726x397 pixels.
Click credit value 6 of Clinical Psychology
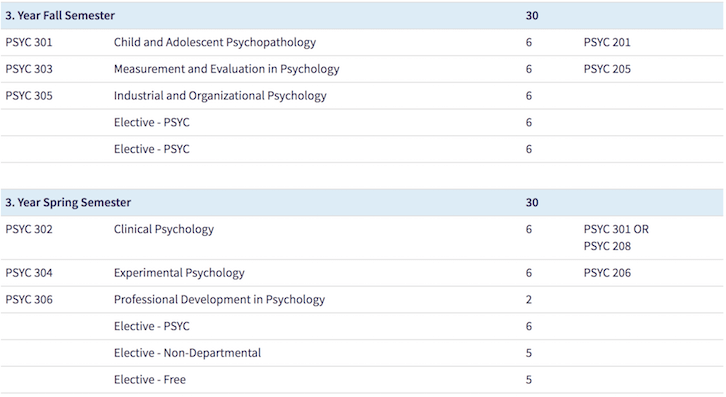point(529,229)
